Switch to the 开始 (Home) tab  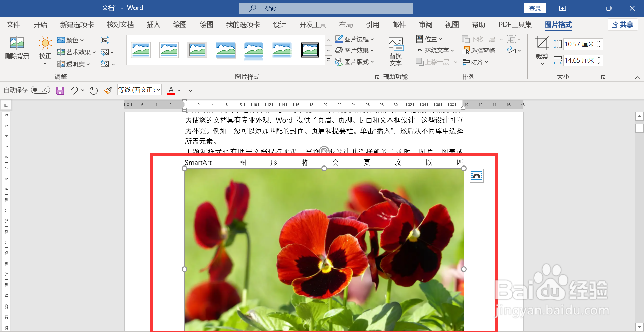click(40, 25)
